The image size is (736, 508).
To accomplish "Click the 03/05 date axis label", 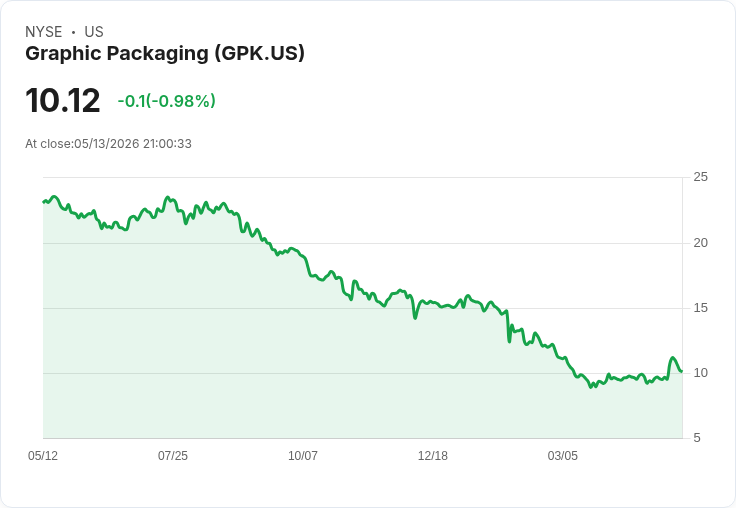I will (x=562, y=455).
